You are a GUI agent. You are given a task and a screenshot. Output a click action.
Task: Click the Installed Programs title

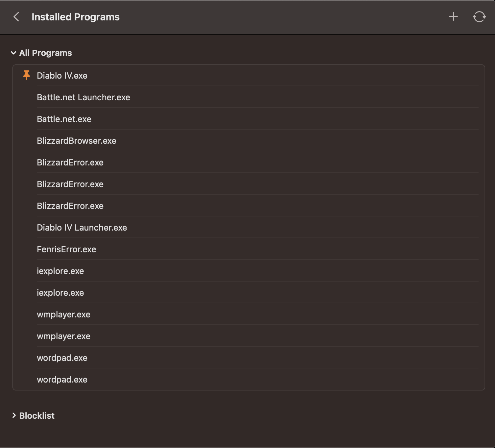coord(76,16)
